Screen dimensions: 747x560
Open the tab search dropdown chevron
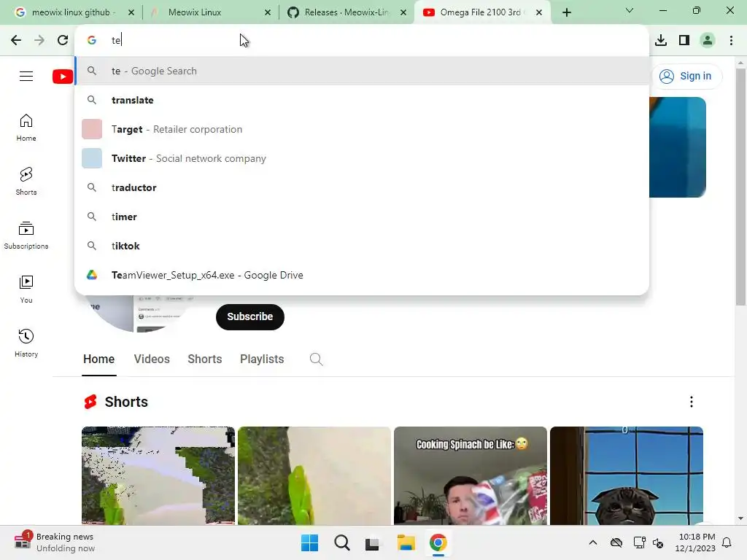(x=630, y=10)
